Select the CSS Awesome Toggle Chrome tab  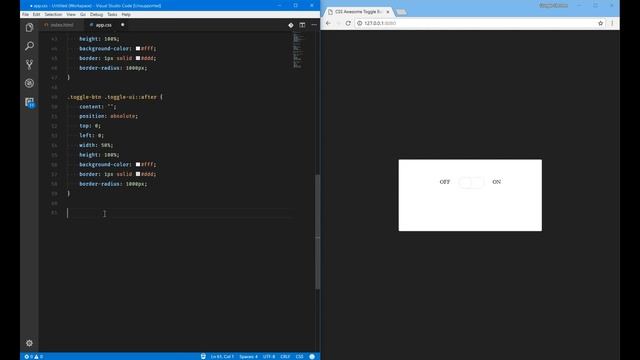pyautogui.click(x=358, y=12)
